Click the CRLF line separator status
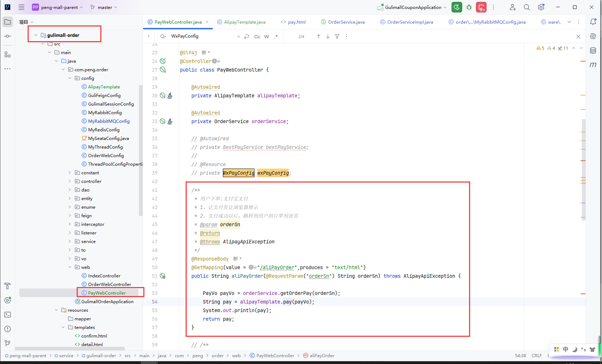This screenshot has width=602, height=364. click(537, 355)
